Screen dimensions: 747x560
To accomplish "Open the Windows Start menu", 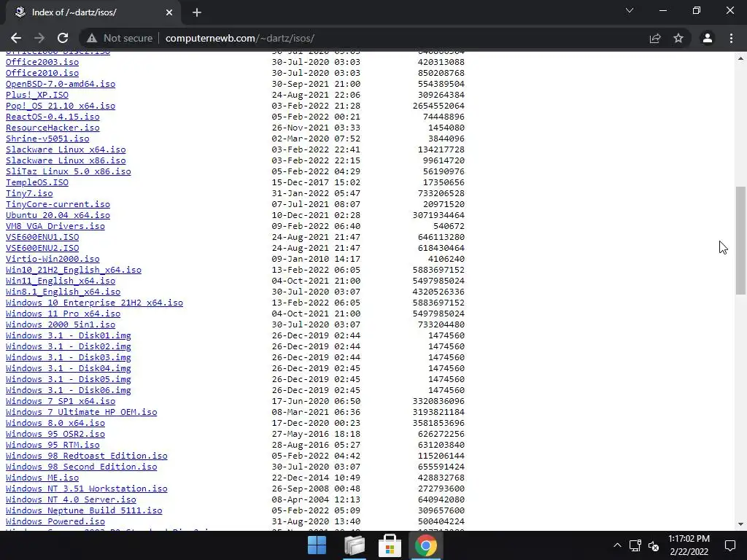I will (x=317, y=545).
